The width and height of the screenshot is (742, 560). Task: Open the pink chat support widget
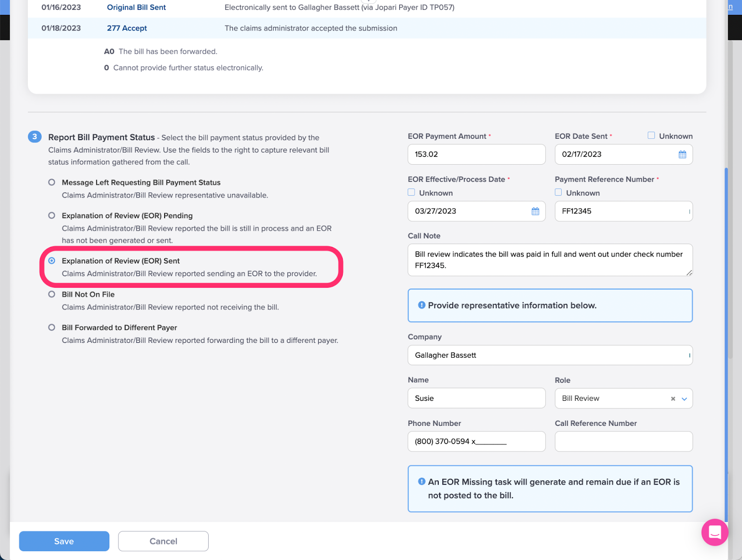[715, 532]
